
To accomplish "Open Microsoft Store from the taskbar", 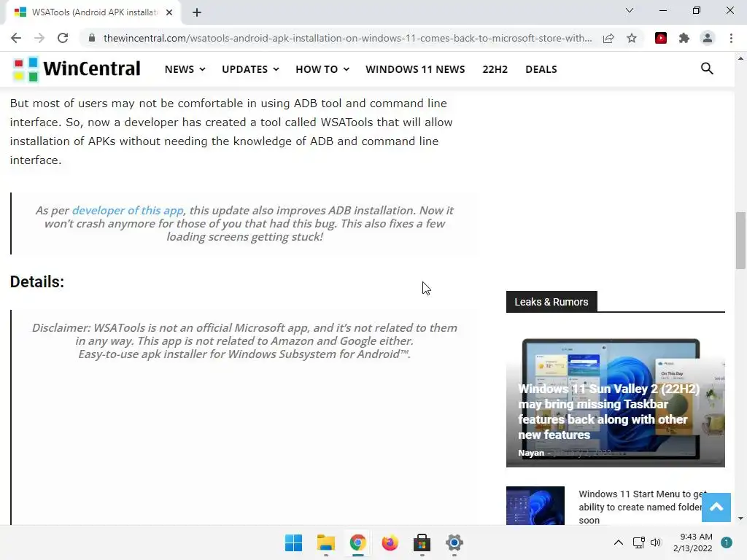I will point(422,542).
